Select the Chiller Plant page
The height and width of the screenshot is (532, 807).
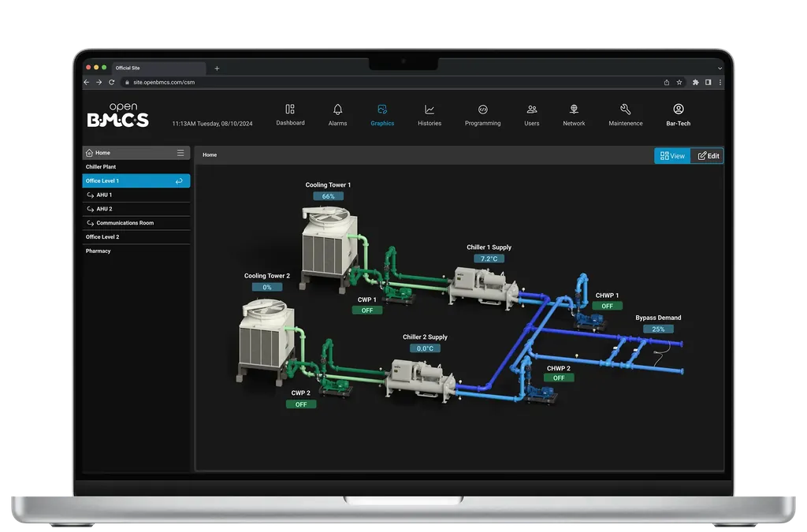pos(136,167)
